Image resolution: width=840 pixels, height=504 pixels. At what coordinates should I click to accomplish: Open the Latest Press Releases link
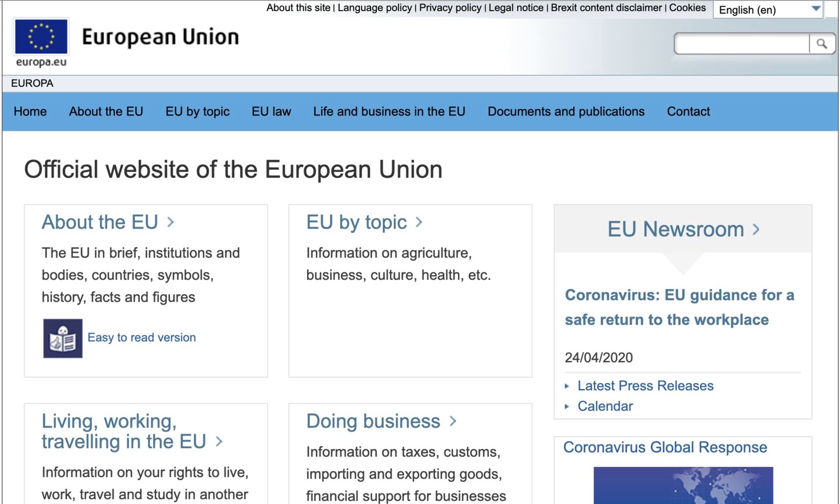click(x=645, y=386)
